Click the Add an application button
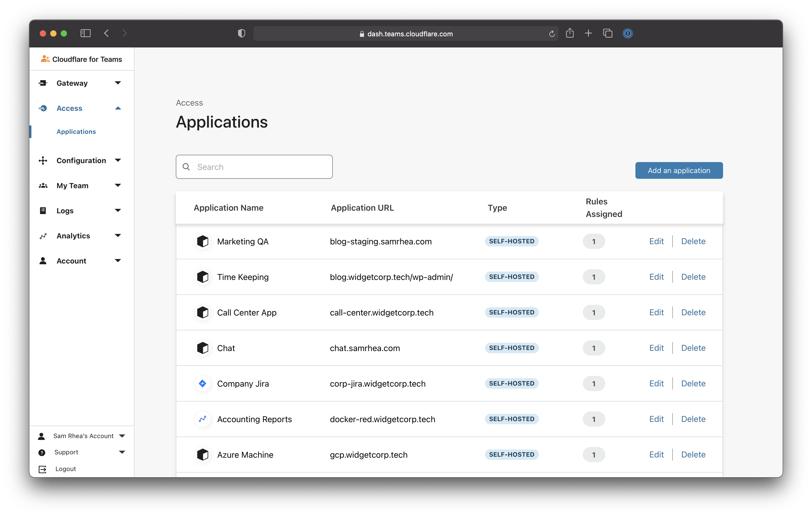 tap(679, 170)
